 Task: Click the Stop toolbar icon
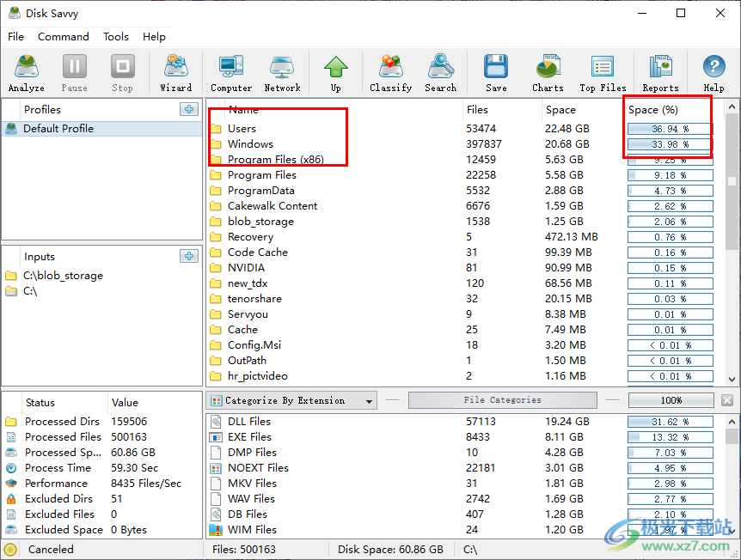[x=122, y=73]
